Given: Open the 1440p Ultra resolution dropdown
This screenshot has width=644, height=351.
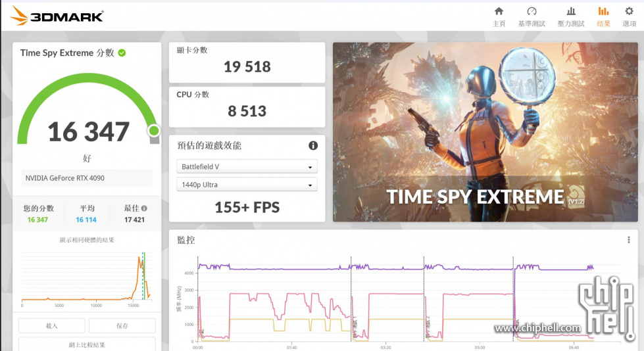Looking at the screenshot, I should (247, 185).
